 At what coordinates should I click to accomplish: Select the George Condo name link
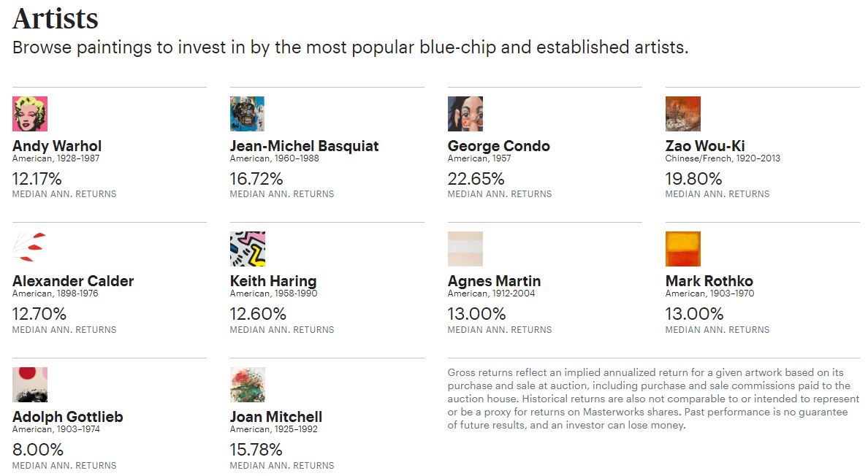click(499, 146)
